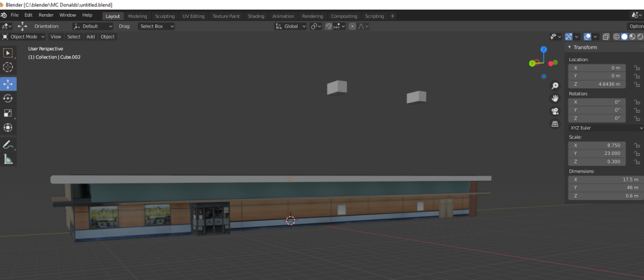This screenshot has height=280, width=644.
Task: Click the camera view icon in viewport
Action: 554,111
